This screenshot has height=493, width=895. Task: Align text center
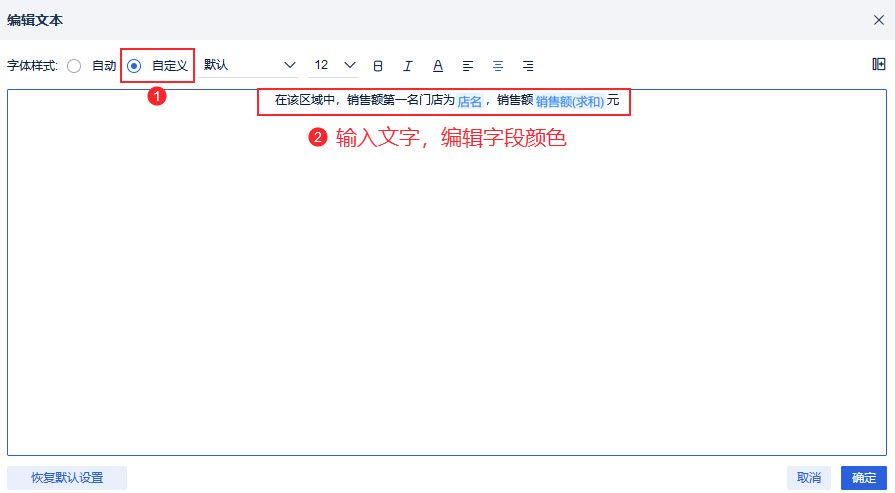point(498,66)
